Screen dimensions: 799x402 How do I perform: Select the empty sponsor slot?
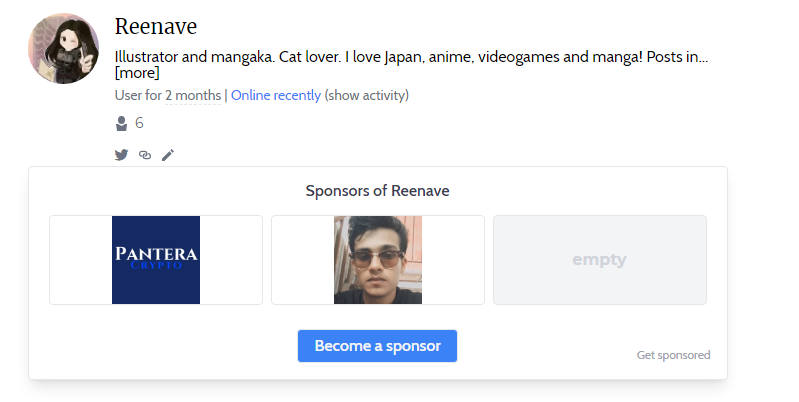(x=600, y=260)
